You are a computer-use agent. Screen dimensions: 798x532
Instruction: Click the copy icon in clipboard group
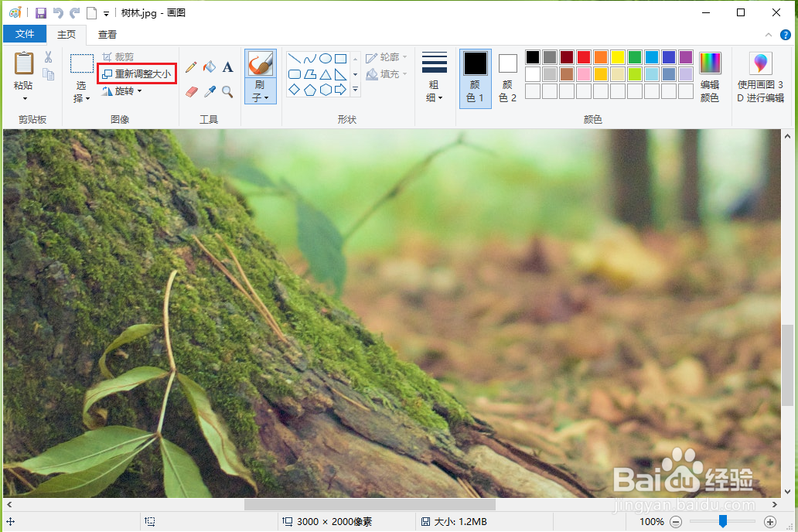pos(49,74)
